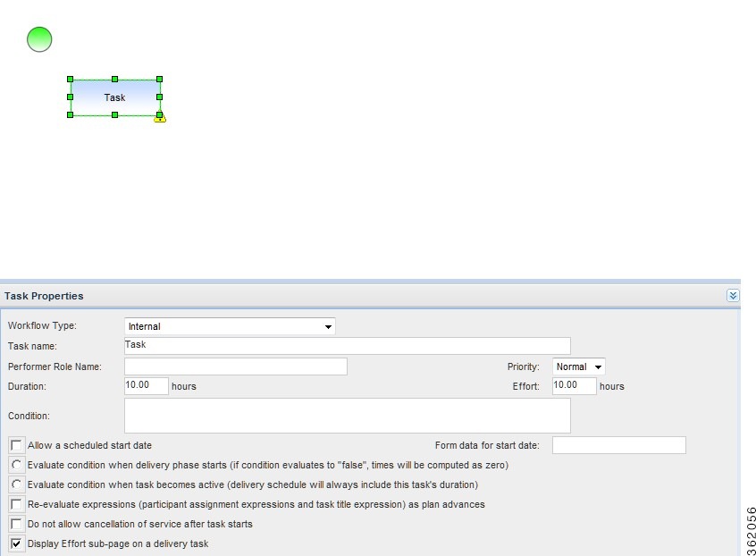Screen dimensions: 756x556
Task: Select the green start node icon
Action: tap(38, 39)
